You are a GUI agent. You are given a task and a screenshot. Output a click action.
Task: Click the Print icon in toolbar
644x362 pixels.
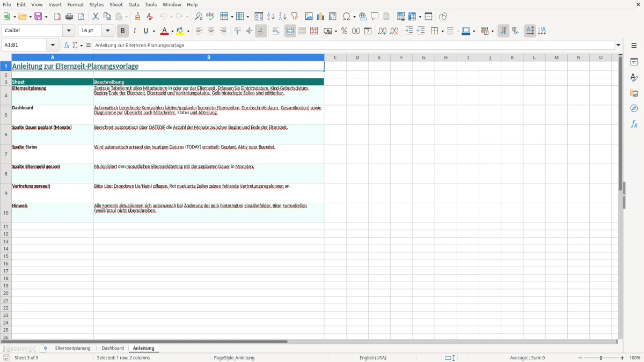pyautogui.click(x=69, y=17)
